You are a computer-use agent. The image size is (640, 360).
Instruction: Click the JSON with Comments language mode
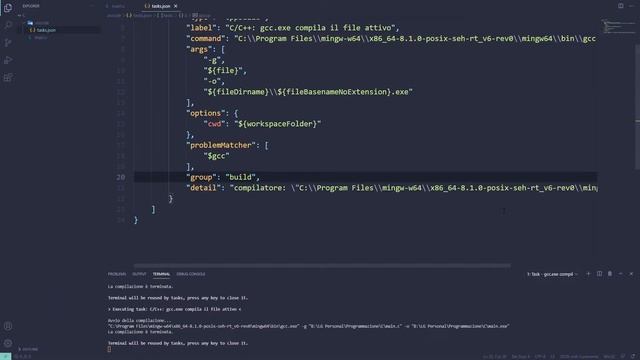pyautogui.click(x=579, y=357)
